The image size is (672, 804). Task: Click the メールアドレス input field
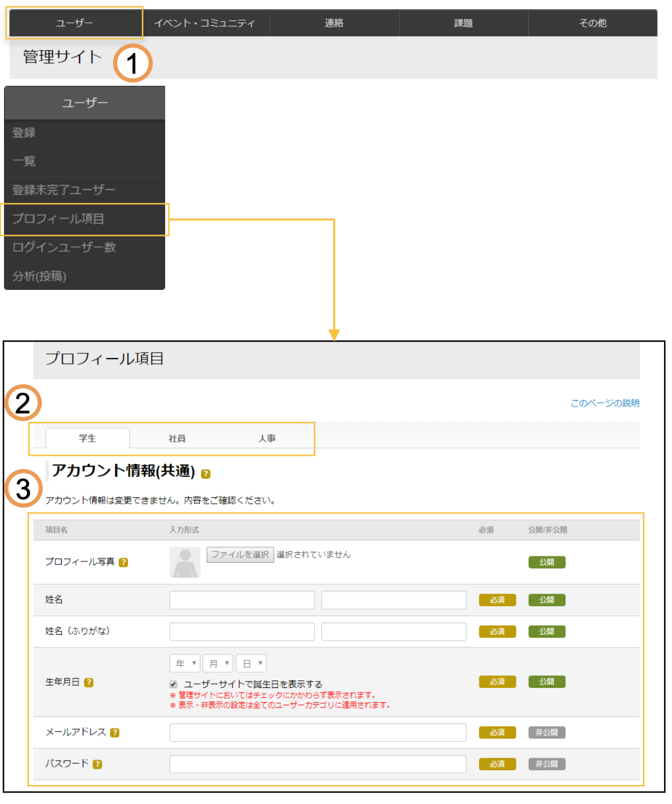tap(318, 733)
